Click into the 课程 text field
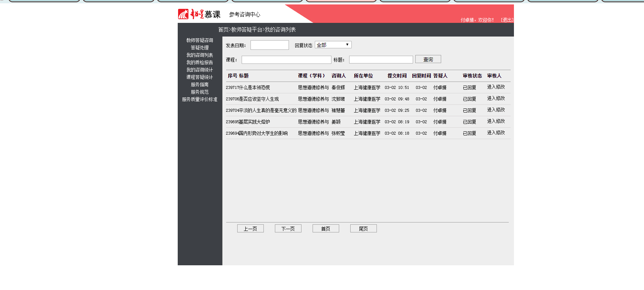This screenshot has width=644, height=290. pos(286,60)
